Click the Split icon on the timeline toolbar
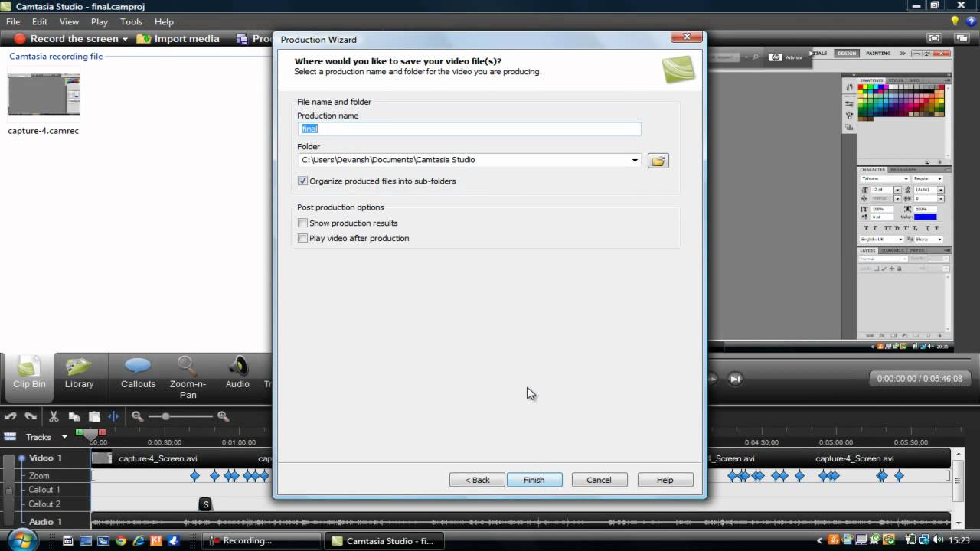The image size is (980, 551). click(113, 416)
